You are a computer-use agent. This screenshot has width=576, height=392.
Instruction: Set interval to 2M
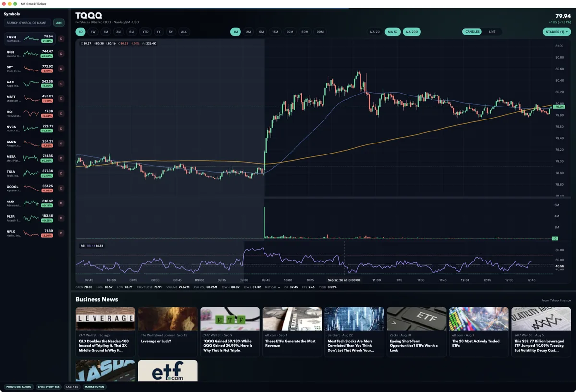click(248, 32)
